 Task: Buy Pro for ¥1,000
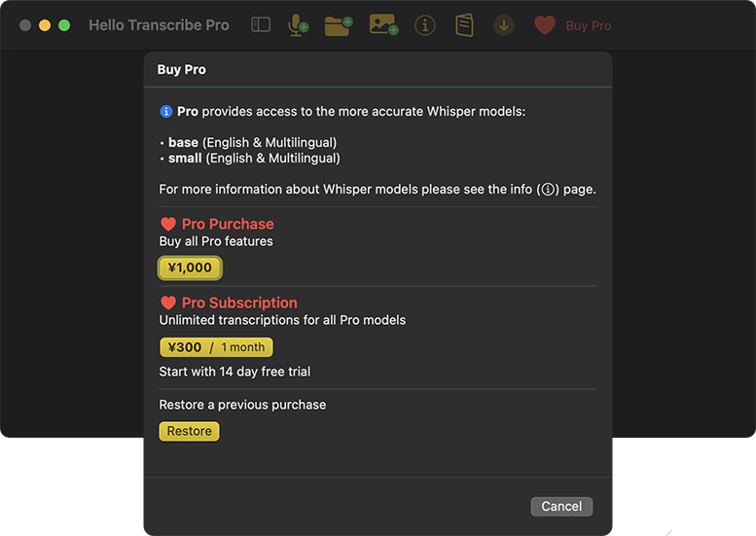click(190, 268)
